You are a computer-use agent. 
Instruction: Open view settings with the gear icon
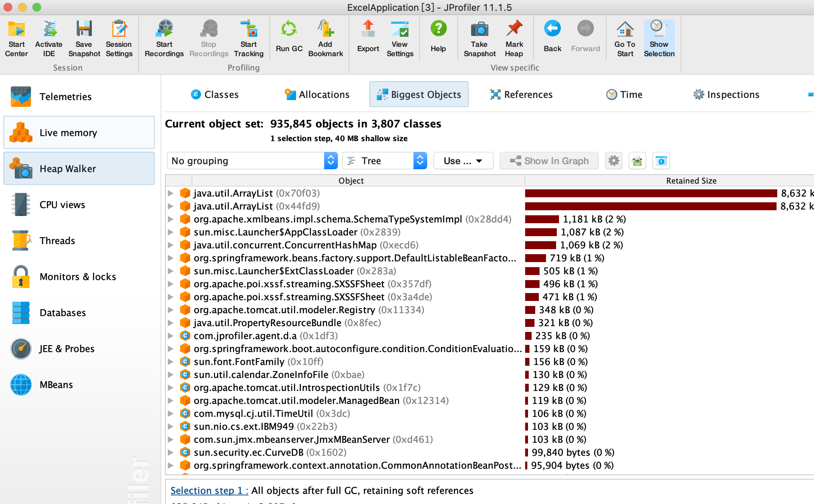click(x=614, y=161)
